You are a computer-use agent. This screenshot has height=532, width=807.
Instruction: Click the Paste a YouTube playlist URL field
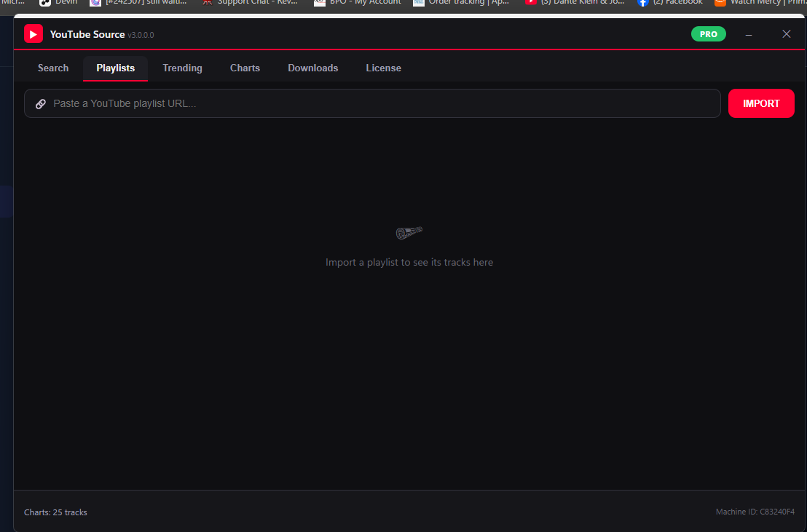pyautogui.click(x=372, y=103)
